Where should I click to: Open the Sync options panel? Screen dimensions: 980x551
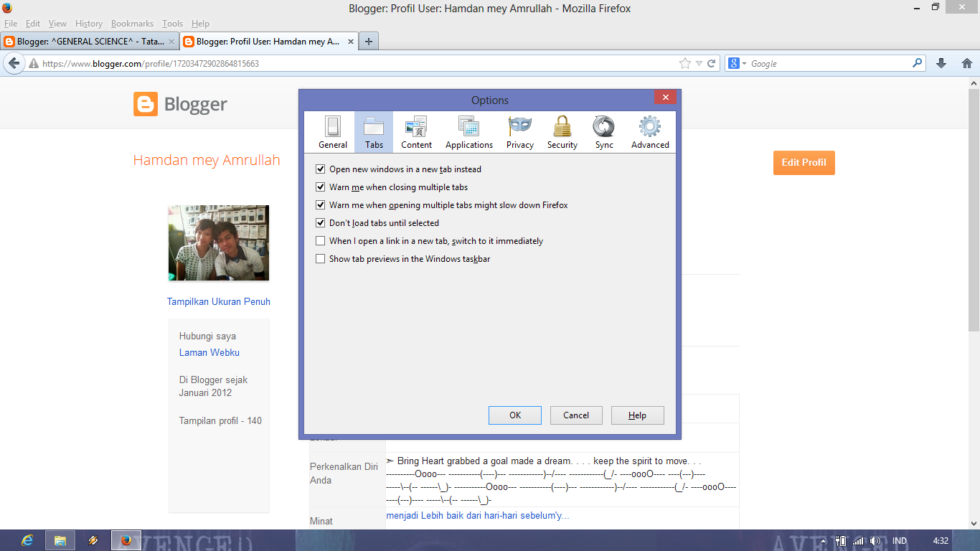(604, 132)
